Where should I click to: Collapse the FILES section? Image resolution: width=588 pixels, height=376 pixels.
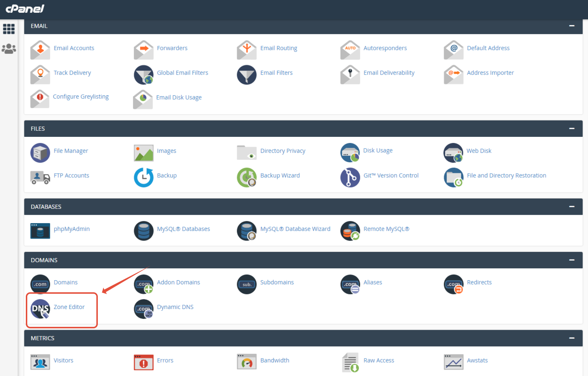pos(572,128)
